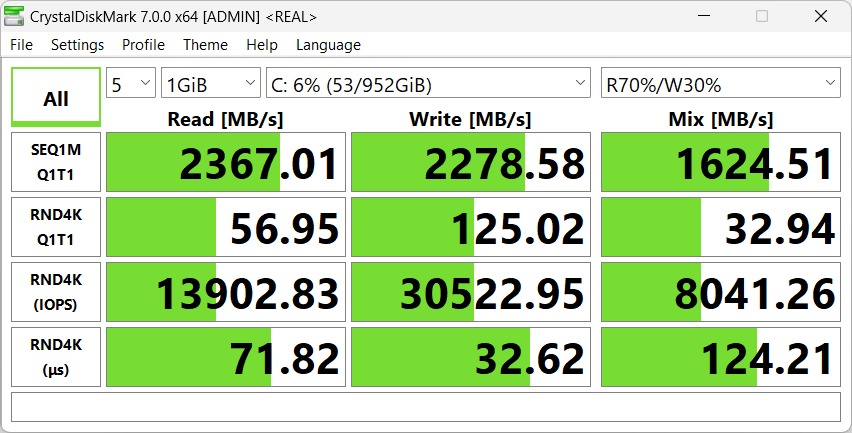852x433 pixels.
Task: Click the latency write value 32.62
Action: click(471, 357)
